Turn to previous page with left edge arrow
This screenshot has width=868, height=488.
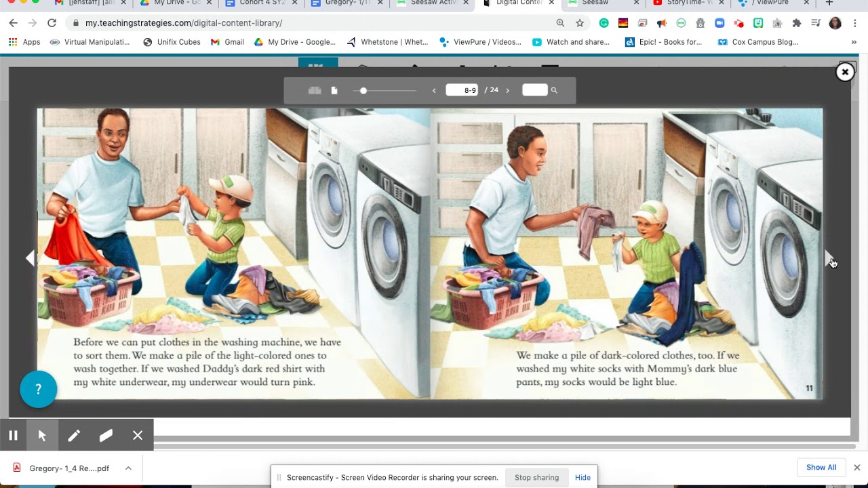click(x=30, y=258)
